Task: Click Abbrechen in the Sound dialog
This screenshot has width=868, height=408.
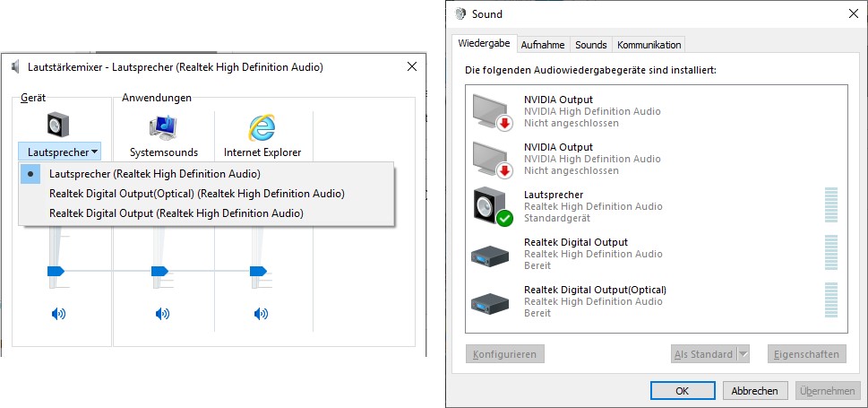Action: pyautogui.click(x=754, y=391)
